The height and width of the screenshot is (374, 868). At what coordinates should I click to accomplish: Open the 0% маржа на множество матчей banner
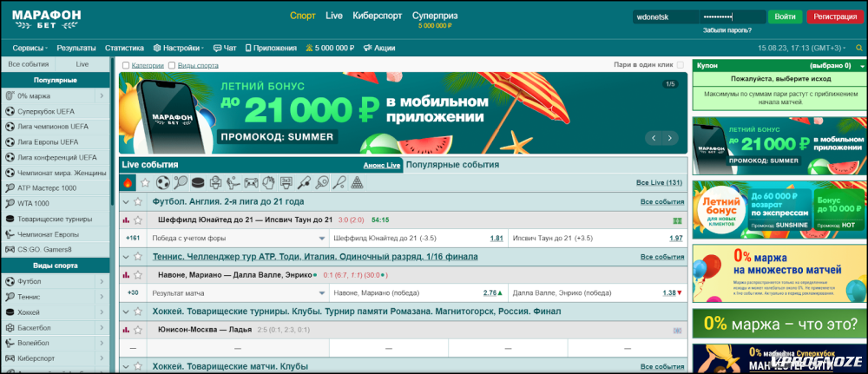click(x=779, y=274)
